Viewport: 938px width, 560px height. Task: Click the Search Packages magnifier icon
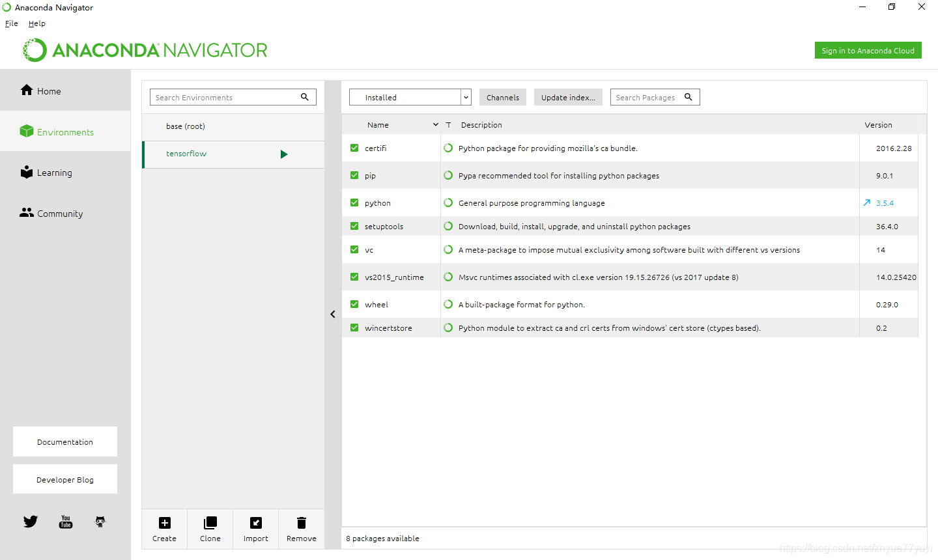coord(688,97)
